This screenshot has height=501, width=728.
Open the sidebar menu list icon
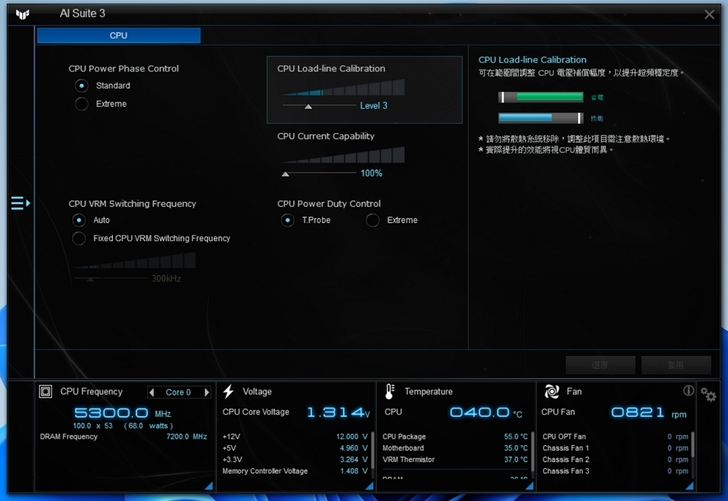coord(20,203)
